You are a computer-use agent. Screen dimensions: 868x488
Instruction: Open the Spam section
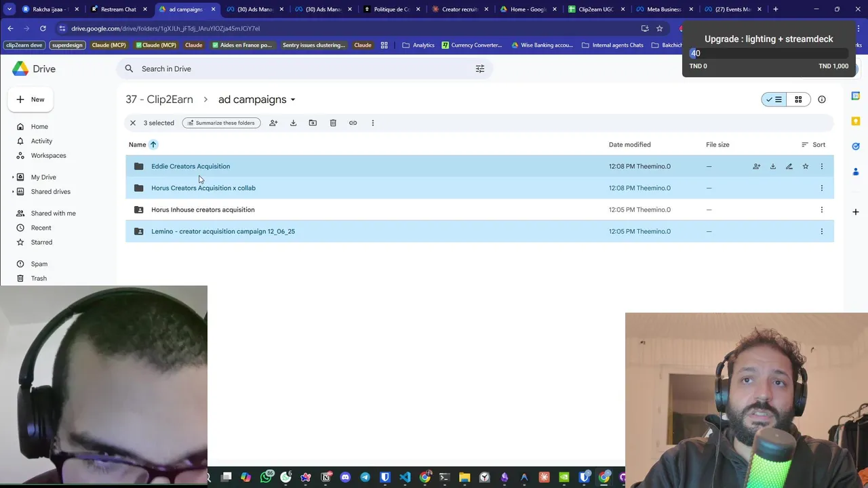point(39,264)
